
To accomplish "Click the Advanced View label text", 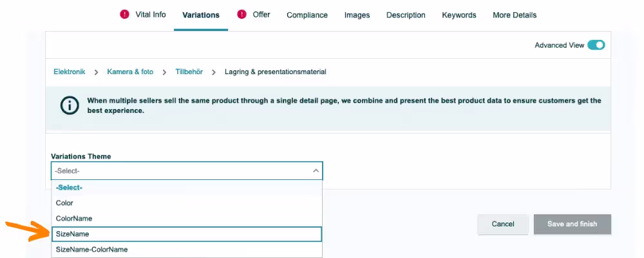I will tap(559, 45).
